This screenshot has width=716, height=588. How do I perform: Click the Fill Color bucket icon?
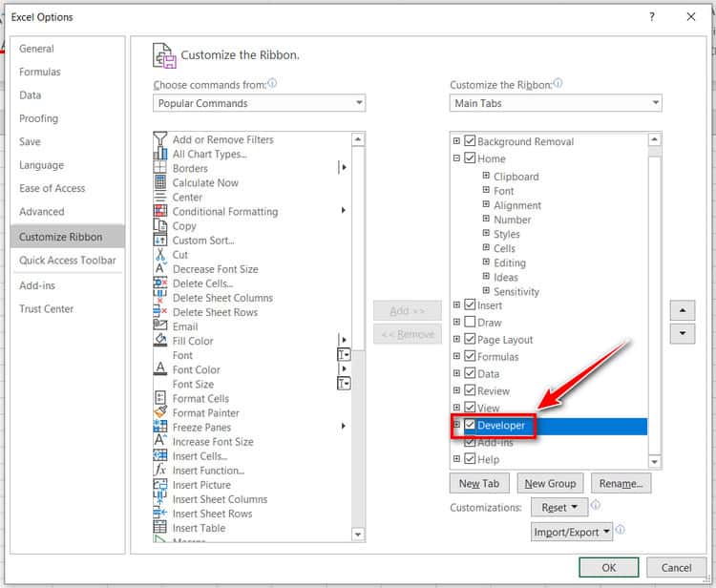(160, 341)
